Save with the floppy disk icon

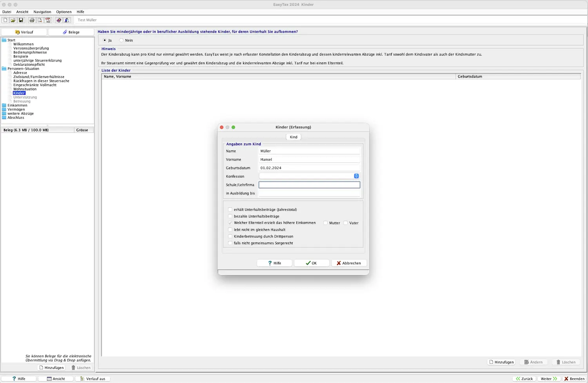21,20
